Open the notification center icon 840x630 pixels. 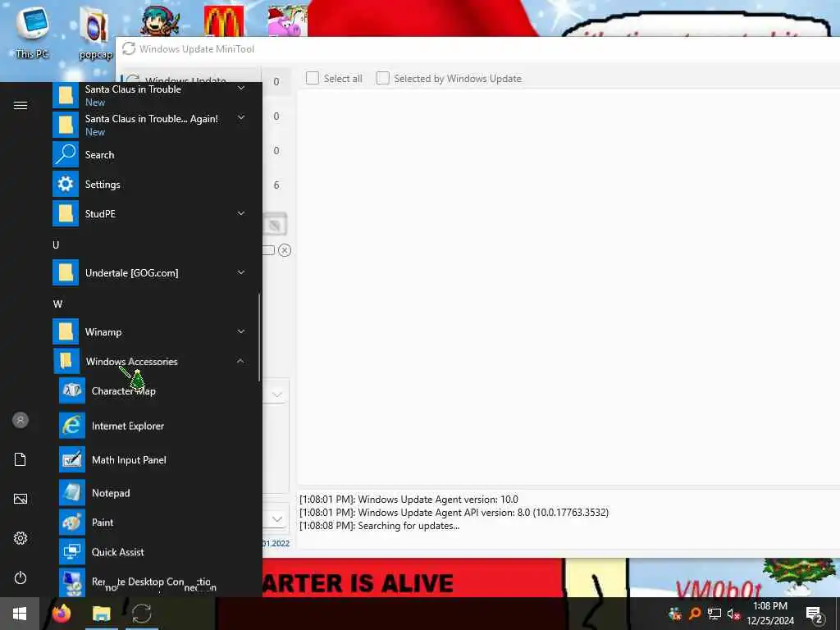pos(814,614)
